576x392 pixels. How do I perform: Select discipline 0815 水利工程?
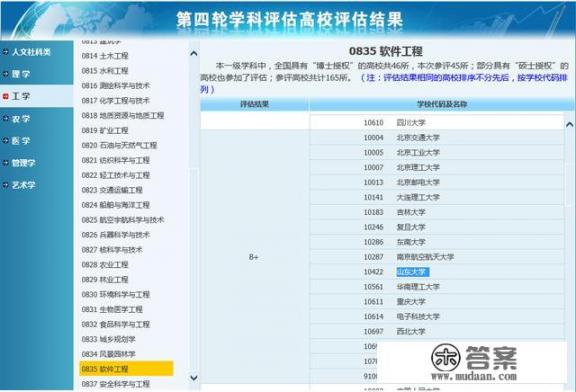point(105,71)
